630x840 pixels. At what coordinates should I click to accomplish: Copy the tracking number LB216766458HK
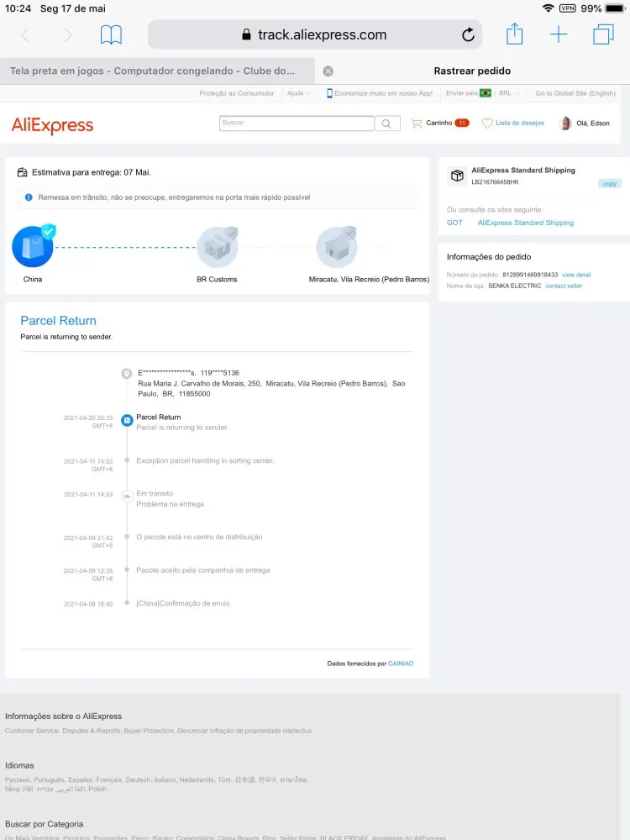click(610, 184)
